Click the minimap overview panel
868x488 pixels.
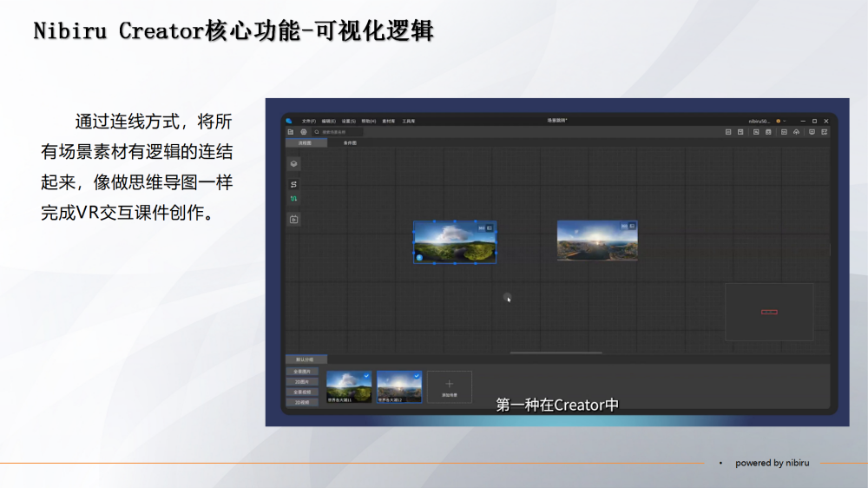(x=769, y=312)
